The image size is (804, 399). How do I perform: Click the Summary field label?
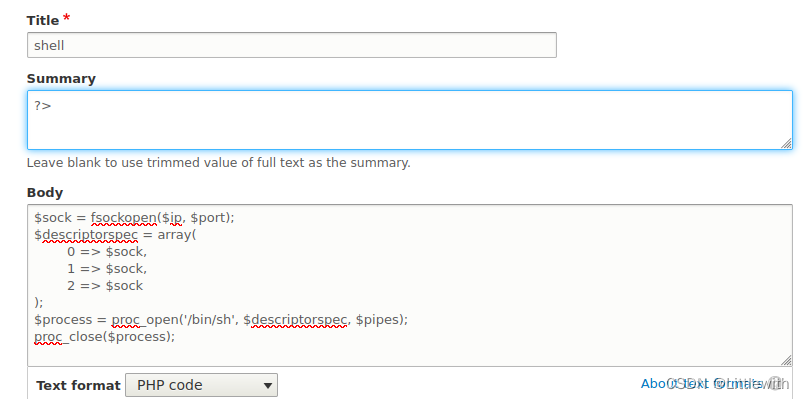(61, 78)
